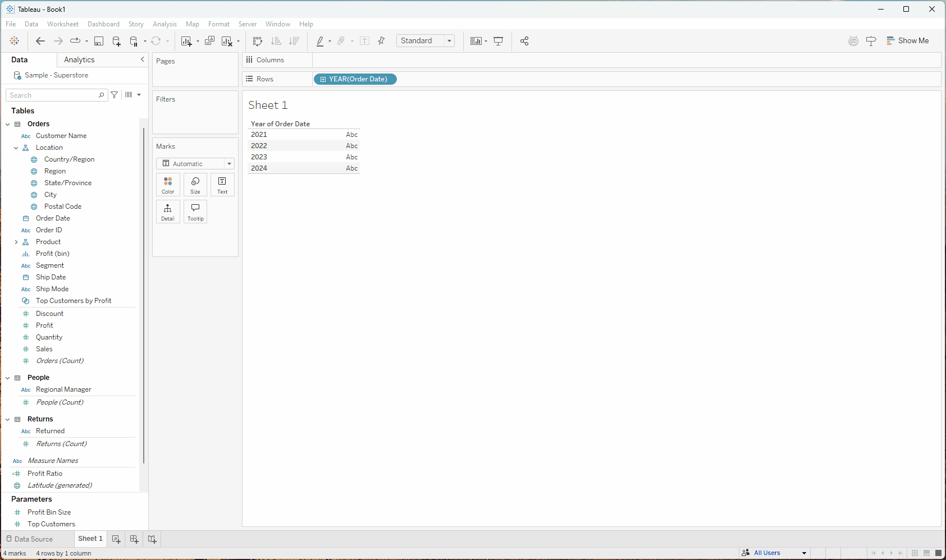This screenshot has height=560, width=946.
Task: Toggle Show Mark Labels in toolbar
Action: coord(364,41)
